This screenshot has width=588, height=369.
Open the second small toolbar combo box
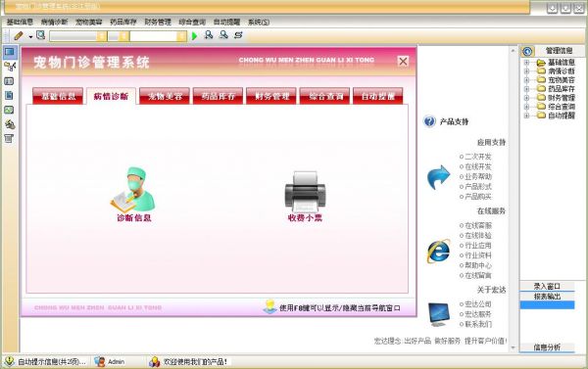point(119,36)
